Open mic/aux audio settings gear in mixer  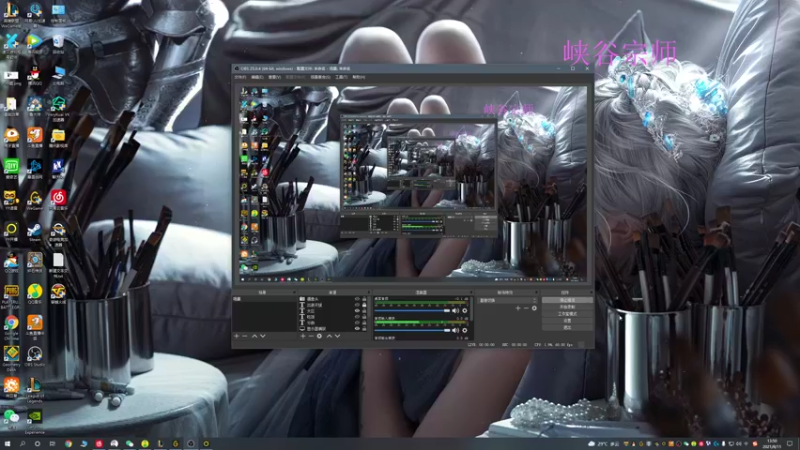(x=464, y=331)
